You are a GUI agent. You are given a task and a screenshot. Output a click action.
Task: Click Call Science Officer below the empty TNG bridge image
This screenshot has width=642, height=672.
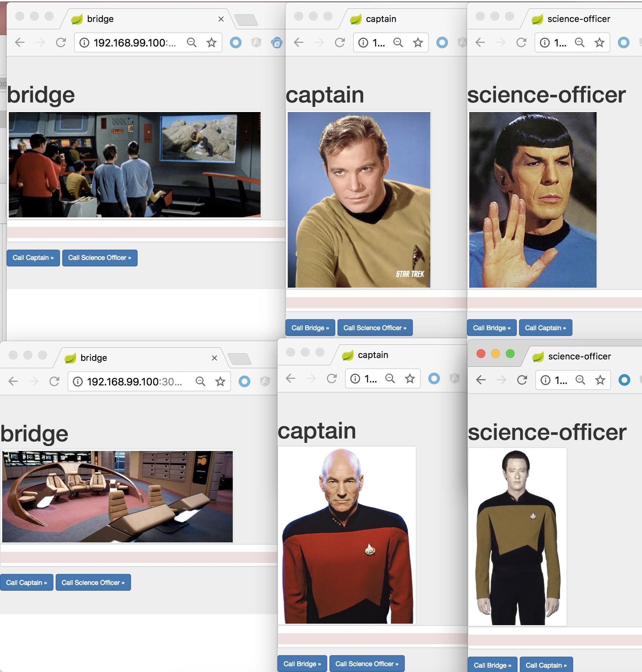93,582
